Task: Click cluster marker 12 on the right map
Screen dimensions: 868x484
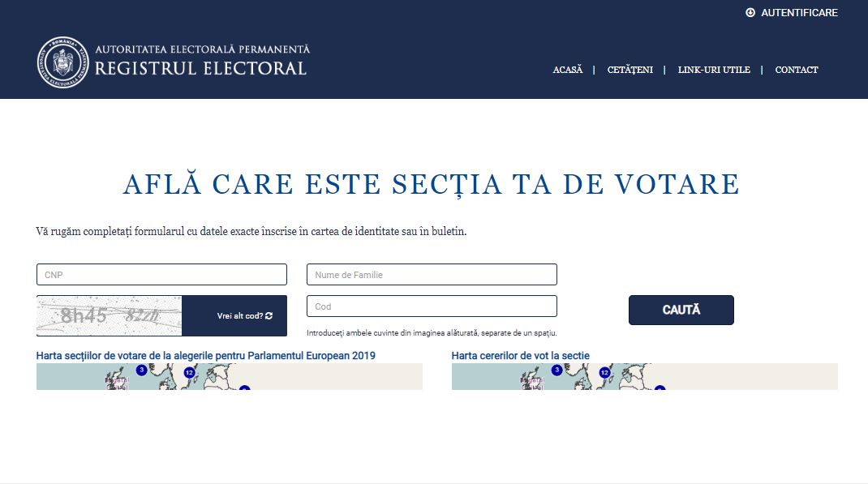Action: point(604,373)
